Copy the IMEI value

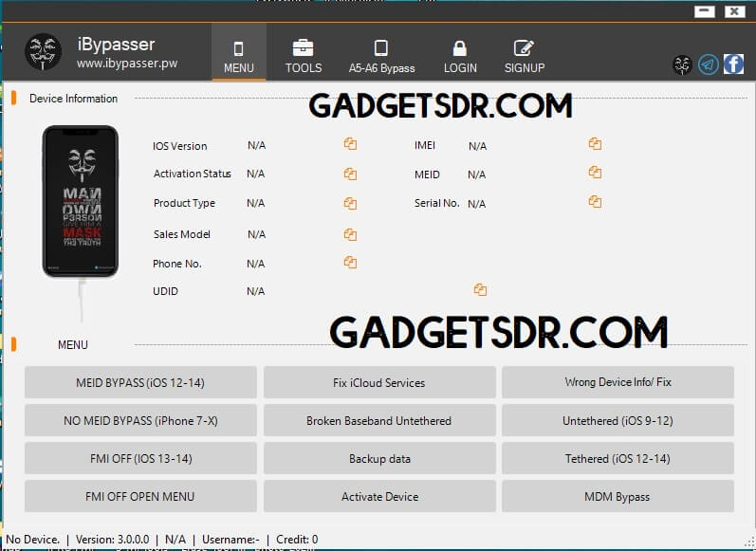595,144
